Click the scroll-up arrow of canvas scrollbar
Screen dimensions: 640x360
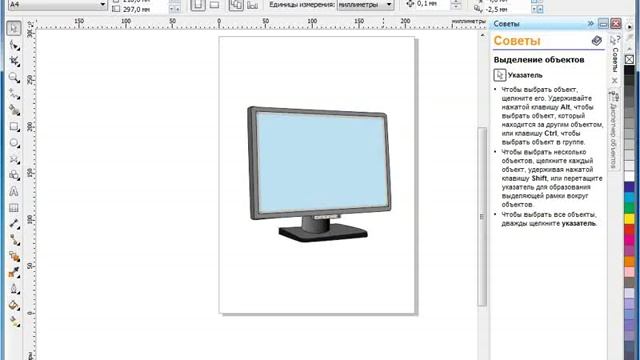[482, 36]
